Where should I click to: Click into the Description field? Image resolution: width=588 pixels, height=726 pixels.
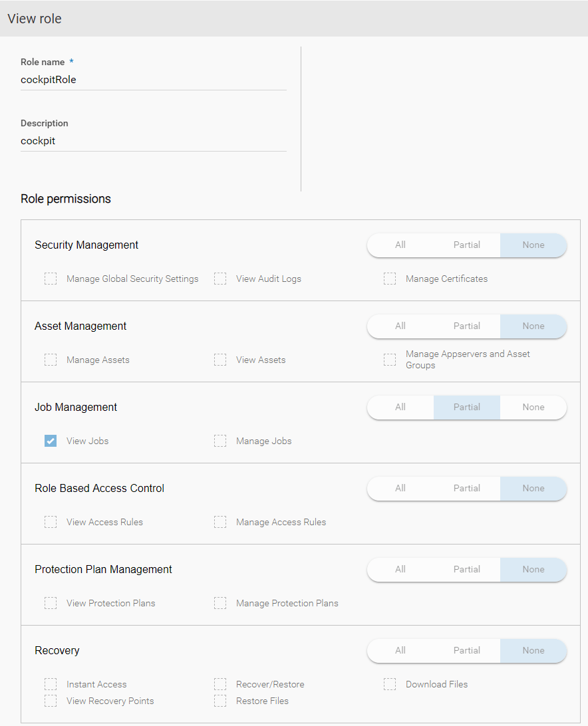153,140
